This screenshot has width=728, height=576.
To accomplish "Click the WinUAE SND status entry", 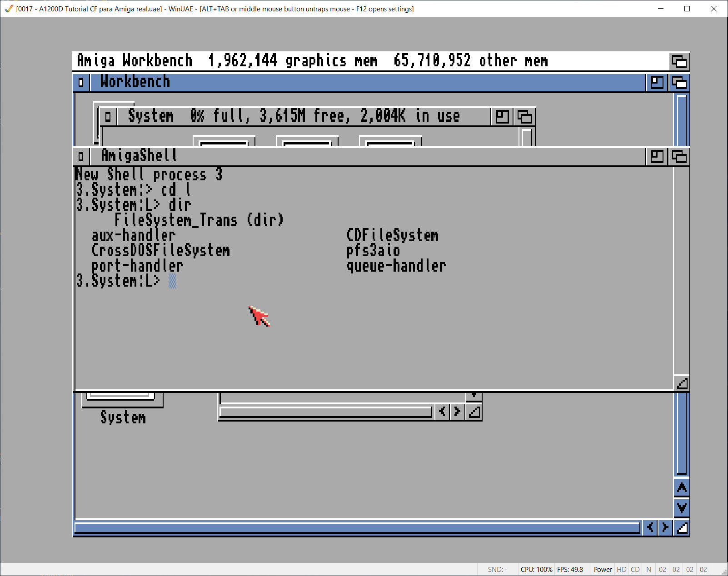I will (x=498, y=570).
